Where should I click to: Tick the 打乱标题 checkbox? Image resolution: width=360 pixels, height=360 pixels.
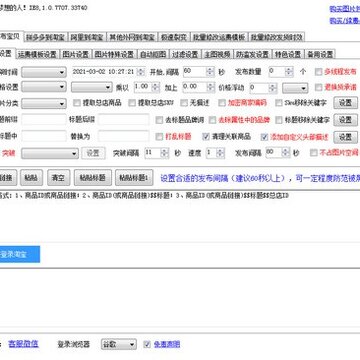159,136
